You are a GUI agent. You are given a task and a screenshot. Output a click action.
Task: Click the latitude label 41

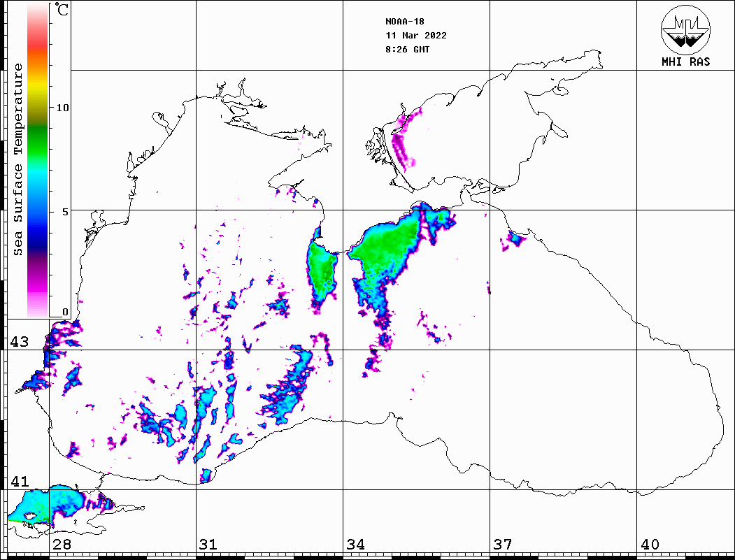(19, 482)
